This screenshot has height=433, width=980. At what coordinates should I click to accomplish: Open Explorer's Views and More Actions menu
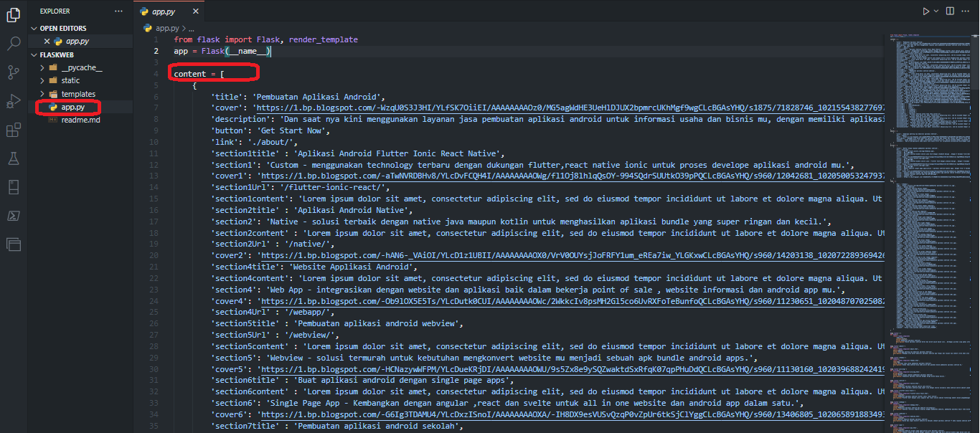pos(118,11)
